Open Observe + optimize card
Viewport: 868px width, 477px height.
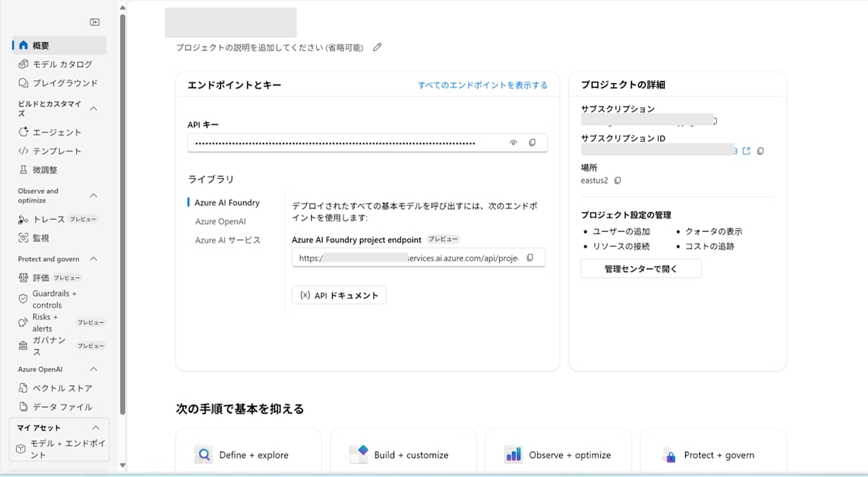tap(558, 452)
